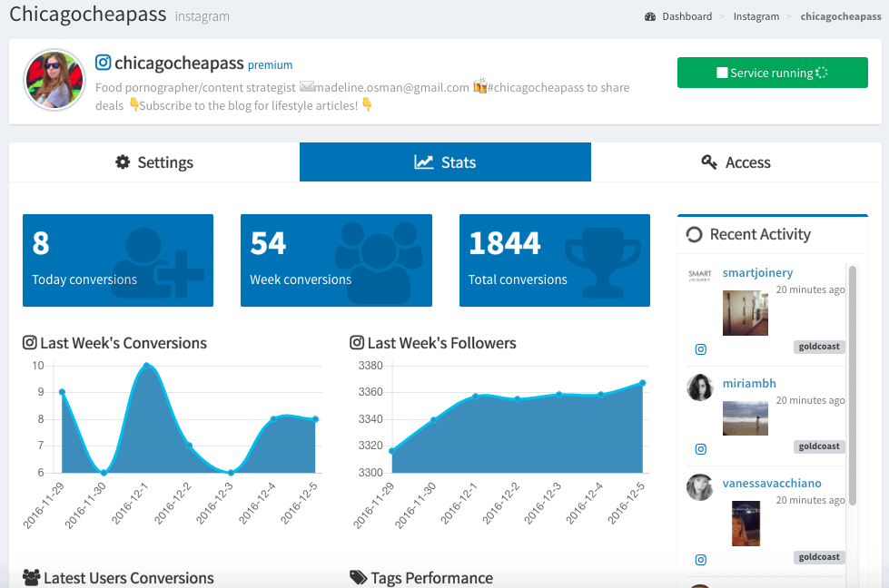Click the dashboard gauge icon in breadcrumb
Image resolution: width=889 pixels, height=588 pixels.
click(650, 17)
